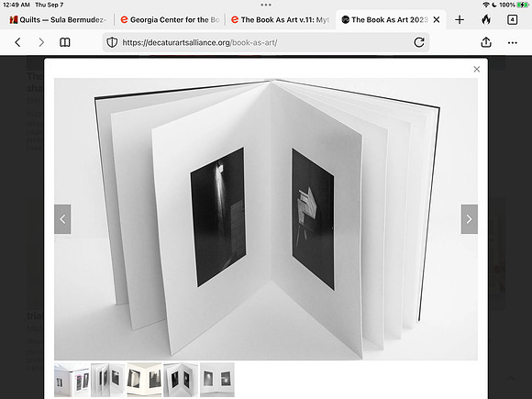Open the bookmarks library icon
Image resolution: width=532 pixels, height=399 pixels.
[65, 42]
